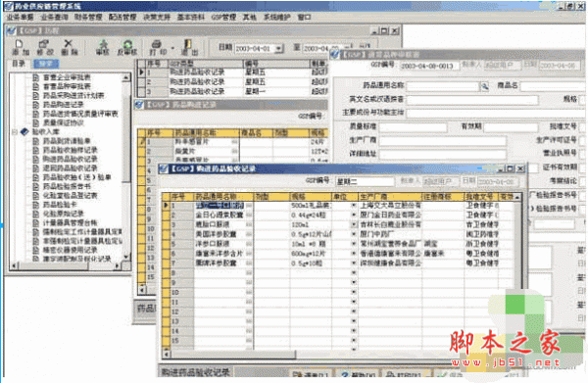Select 药品进货情况质量评审表 tree item
The width and height of the screenshot is (588, 383).
(x=80, y=114)
